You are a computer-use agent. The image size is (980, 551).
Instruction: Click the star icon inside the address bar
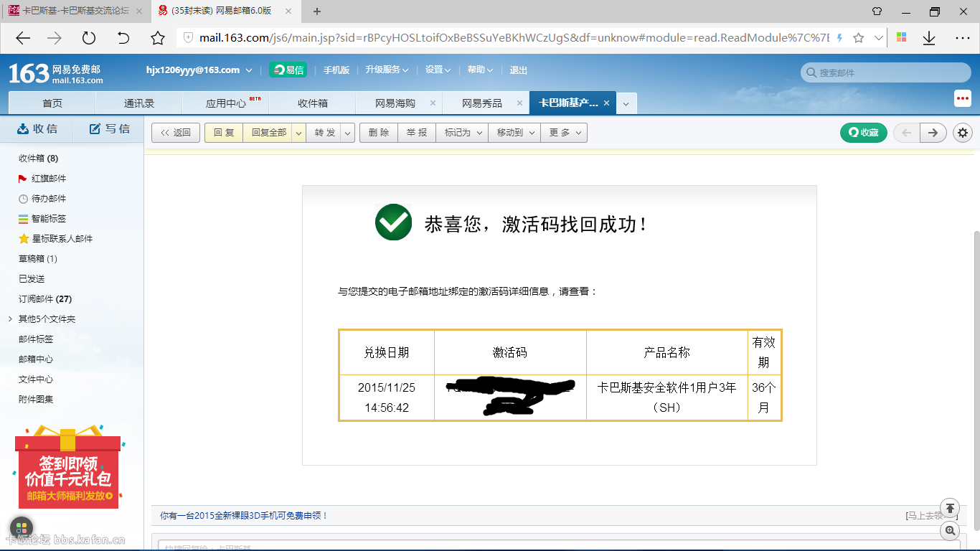click(858, 38)
